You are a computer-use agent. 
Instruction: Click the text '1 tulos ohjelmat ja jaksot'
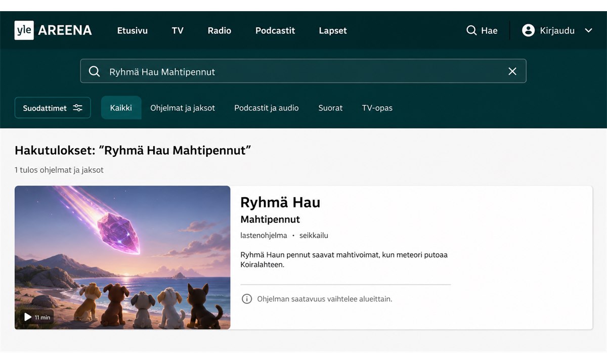click(59, 170)
